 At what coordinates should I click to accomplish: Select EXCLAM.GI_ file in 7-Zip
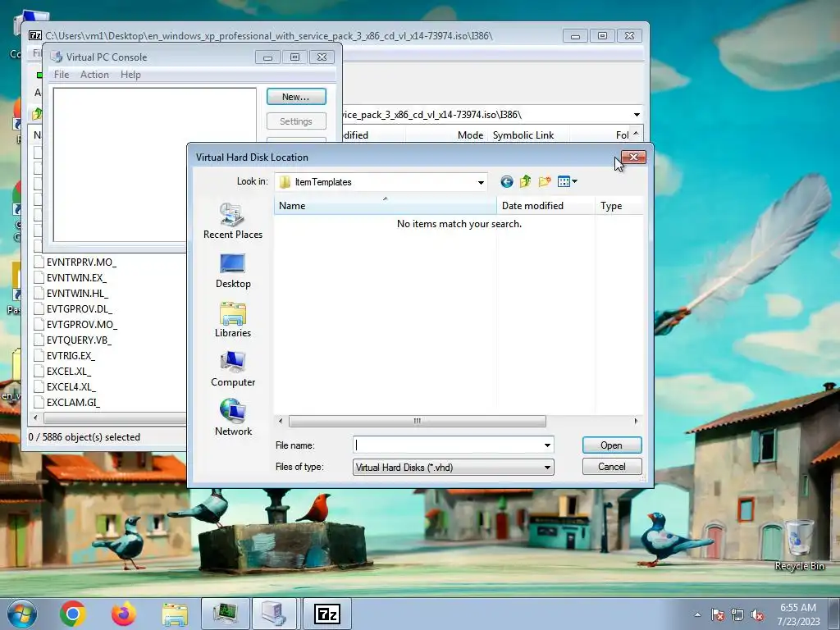coord(73,402)
